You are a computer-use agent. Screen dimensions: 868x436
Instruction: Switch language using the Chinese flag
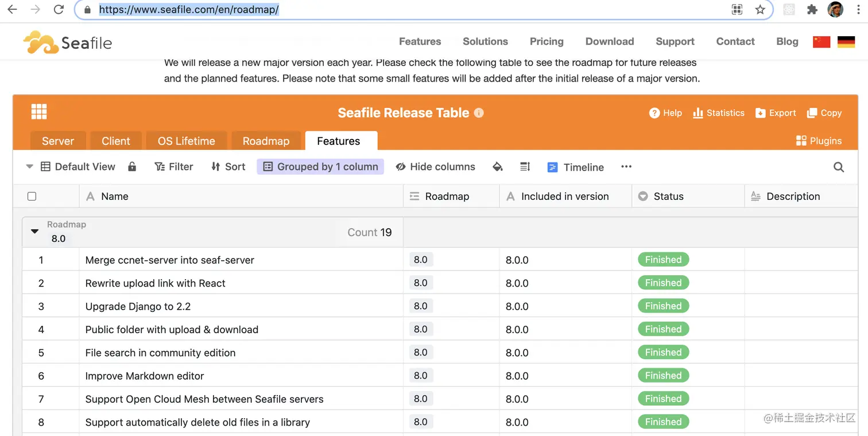coord(821,41)
